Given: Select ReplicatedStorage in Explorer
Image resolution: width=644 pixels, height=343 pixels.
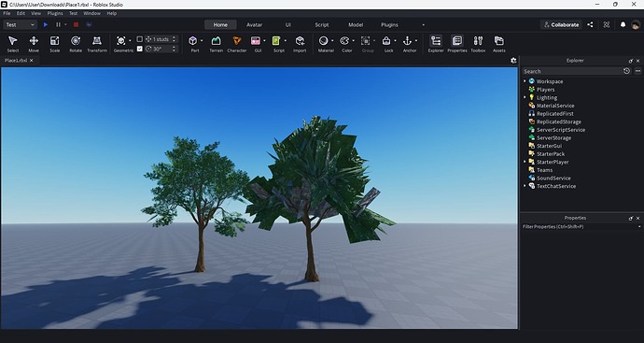Looking at the screenshot, I should click(558, 121).
